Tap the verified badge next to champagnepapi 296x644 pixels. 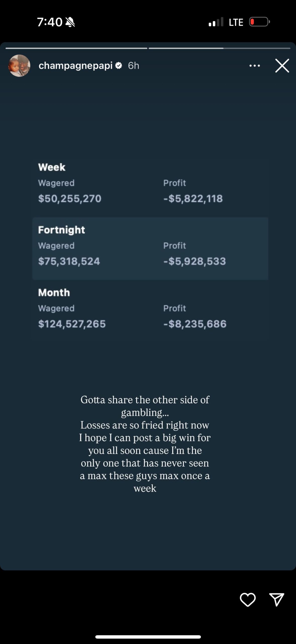[x=119, y=66]
